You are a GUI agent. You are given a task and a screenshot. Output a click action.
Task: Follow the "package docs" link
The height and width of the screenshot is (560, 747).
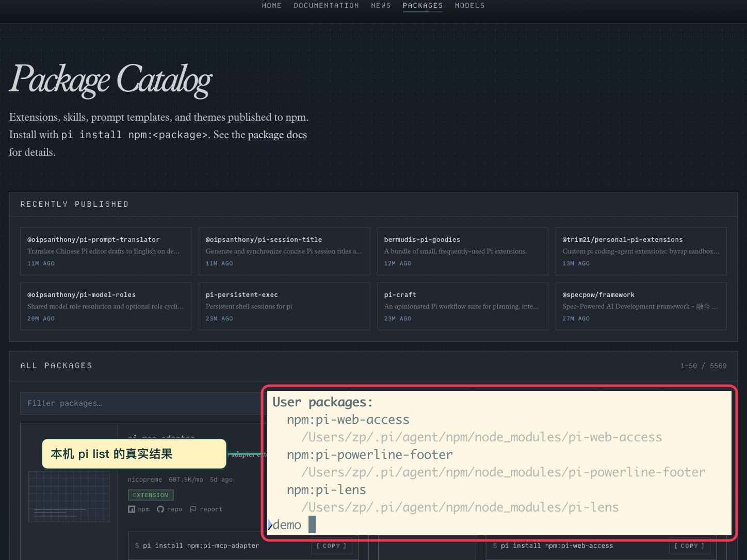[x=277, y=135]
